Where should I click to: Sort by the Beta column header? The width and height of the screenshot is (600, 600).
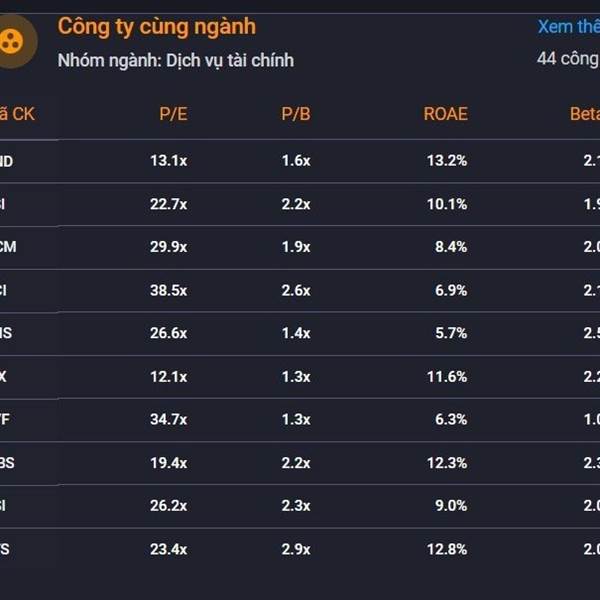click(x=585, y=114)
